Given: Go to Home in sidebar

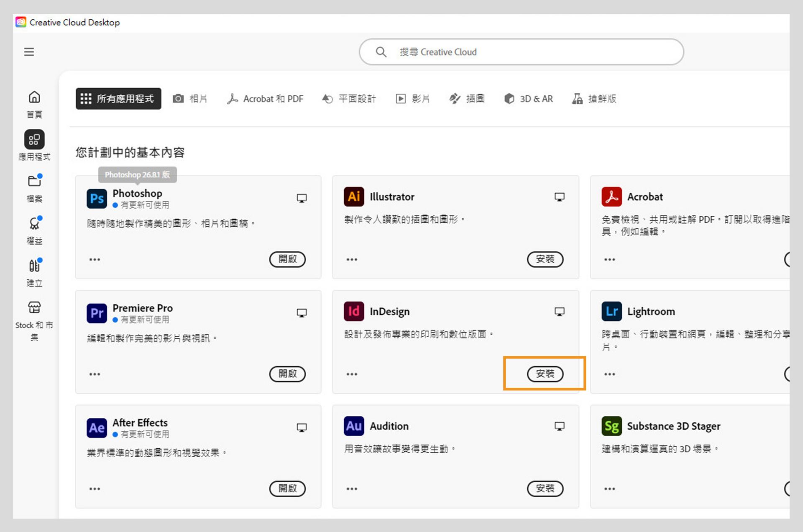Looking at the screenshot, I should pyautogui.click(x=34, y=97).
